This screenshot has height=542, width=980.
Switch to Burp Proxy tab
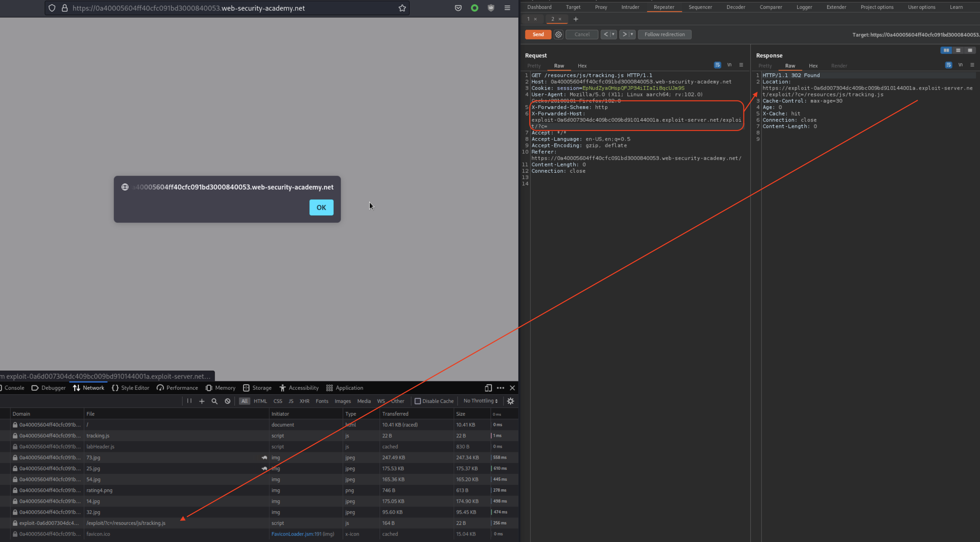(601, 7)
